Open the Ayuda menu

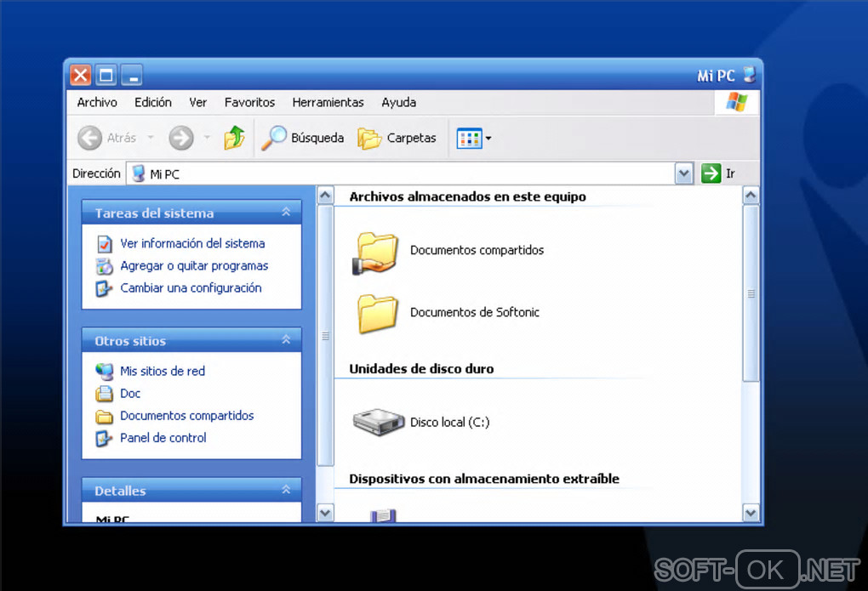pos(398,102)
